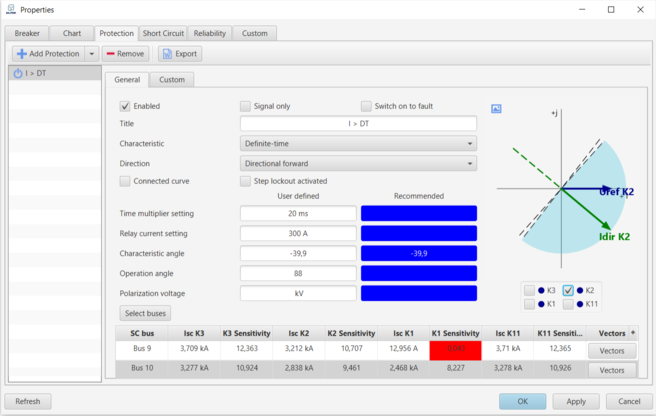Image resolution: width=656 pixels, height=416 pixels.
Task: Select the Bus 9 row cell
Action: (x=142, y=349)
